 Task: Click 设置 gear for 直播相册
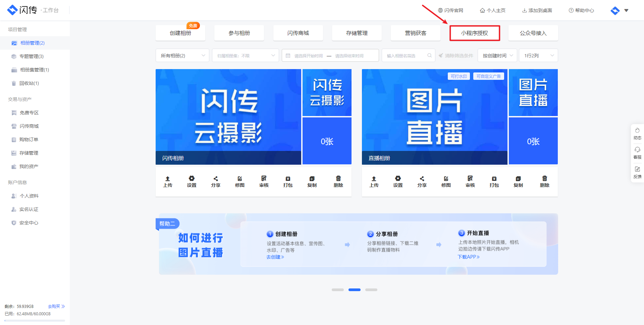tap(398, 181)
